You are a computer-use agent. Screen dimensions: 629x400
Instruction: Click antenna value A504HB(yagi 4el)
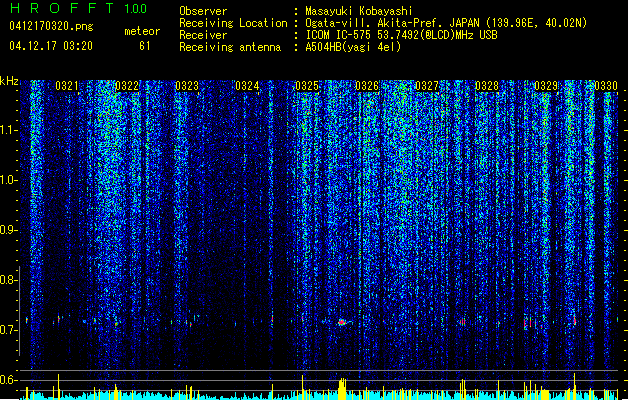click(x=353, y=47)
